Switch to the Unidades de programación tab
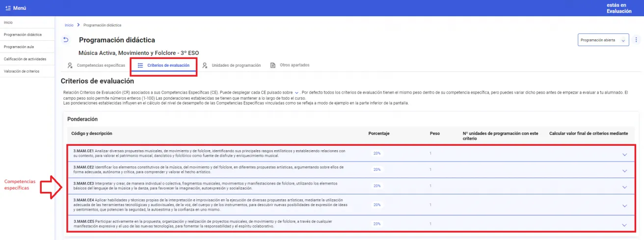Viewport: 644px width, 240px height. click(x=236, y=65)
